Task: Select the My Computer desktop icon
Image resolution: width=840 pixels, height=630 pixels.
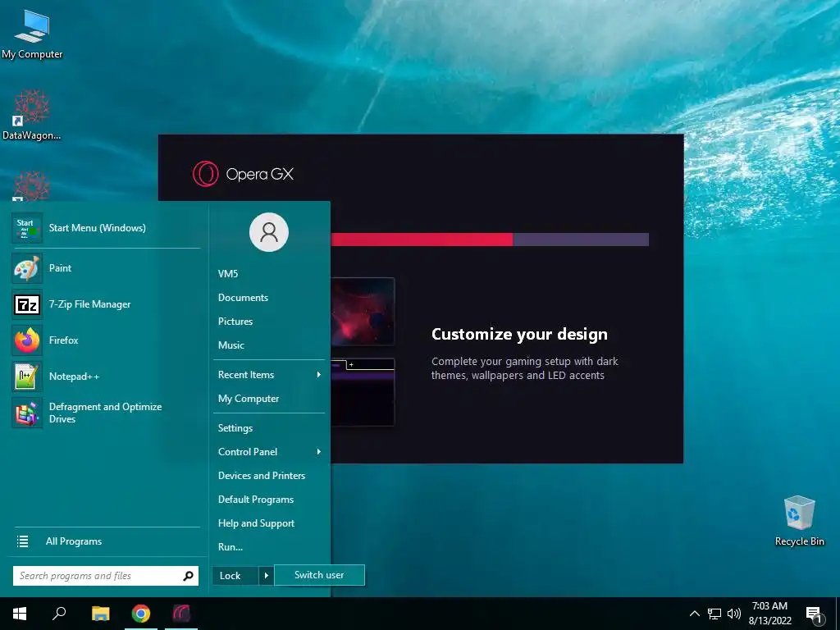Action: click(x=32, y=33)
